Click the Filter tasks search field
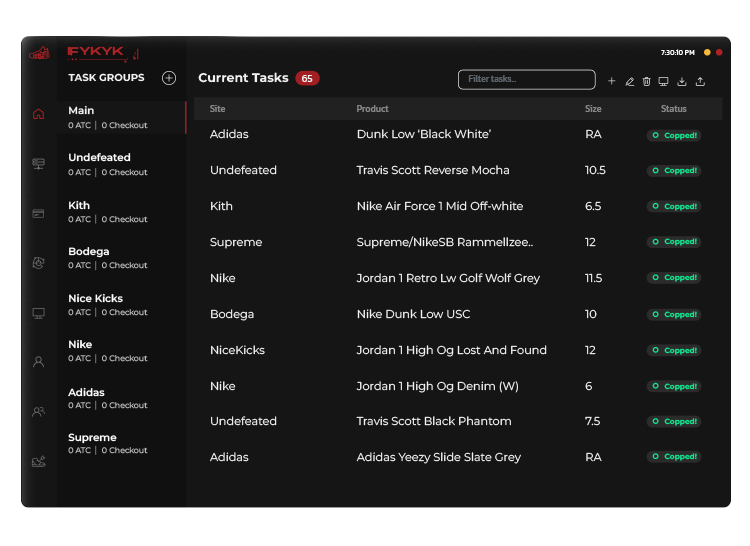The image size is (750, 546). [526, 79]
